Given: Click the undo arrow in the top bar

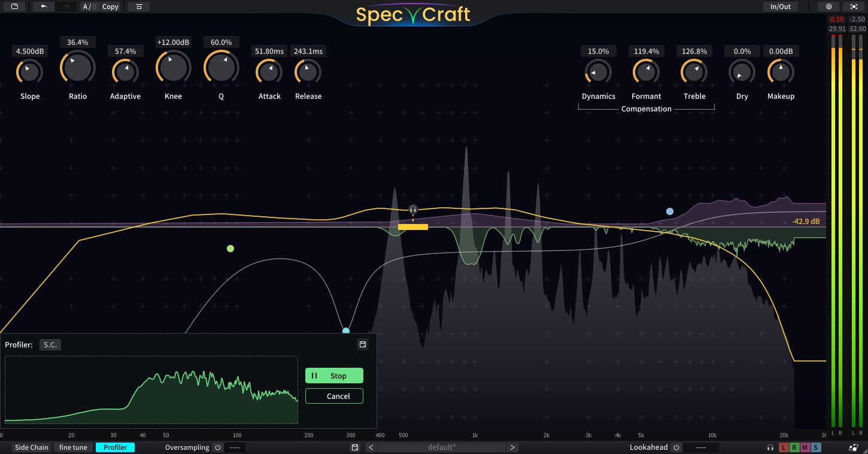Looking at the screenshot, I should (x=44, y=7).
